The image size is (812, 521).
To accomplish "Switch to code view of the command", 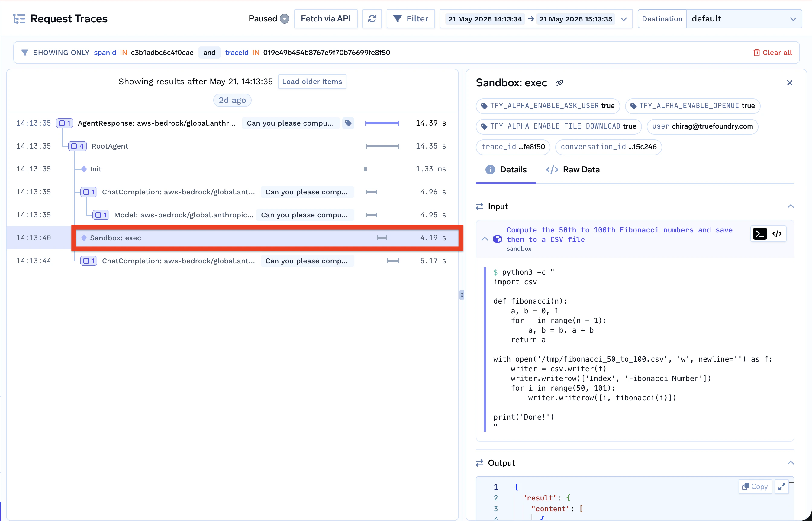I will 777,233.
